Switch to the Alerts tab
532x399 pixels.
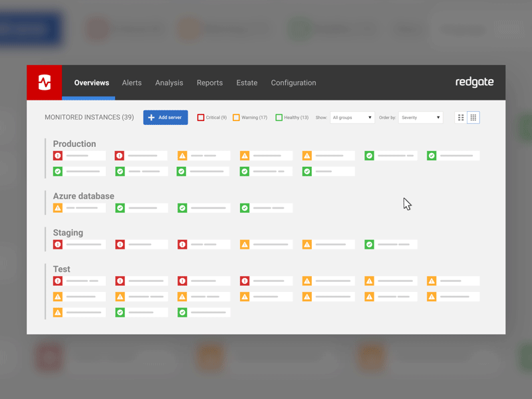click(x=132, y=82)
